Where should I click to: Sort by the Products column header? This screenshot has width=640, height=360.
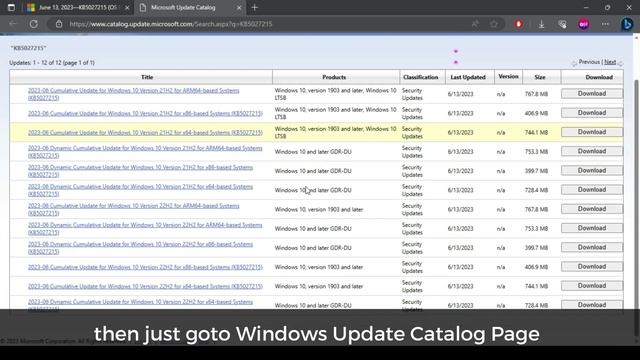point(334,77)
